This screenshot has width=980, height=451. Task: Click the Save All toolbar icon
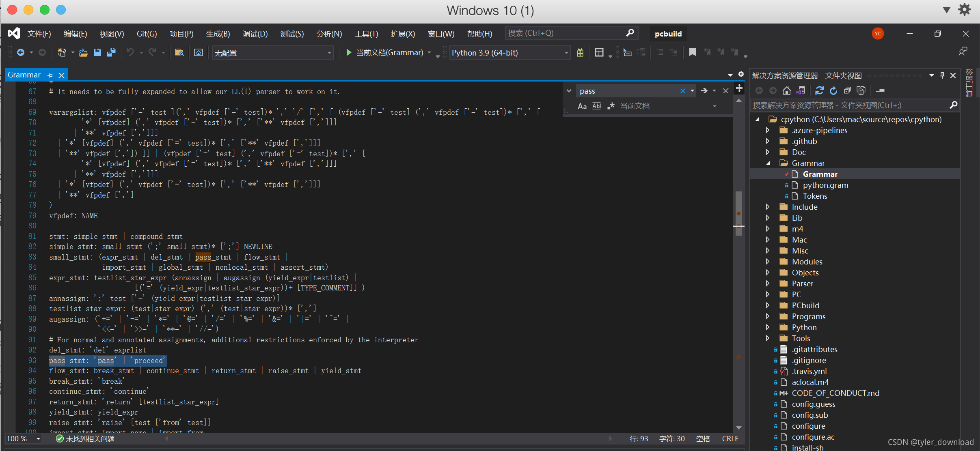(111, 52)
